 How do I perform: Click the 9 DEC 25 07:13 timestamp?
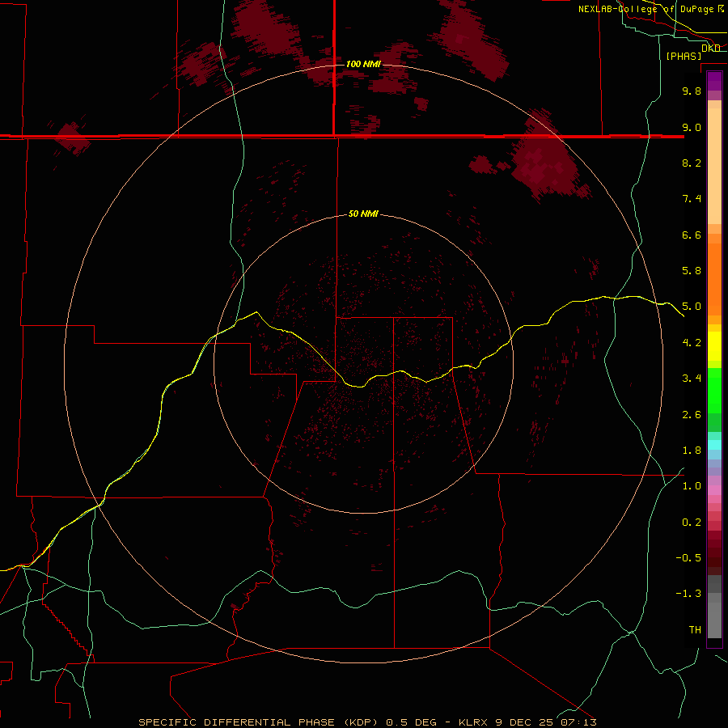(545, 722)
